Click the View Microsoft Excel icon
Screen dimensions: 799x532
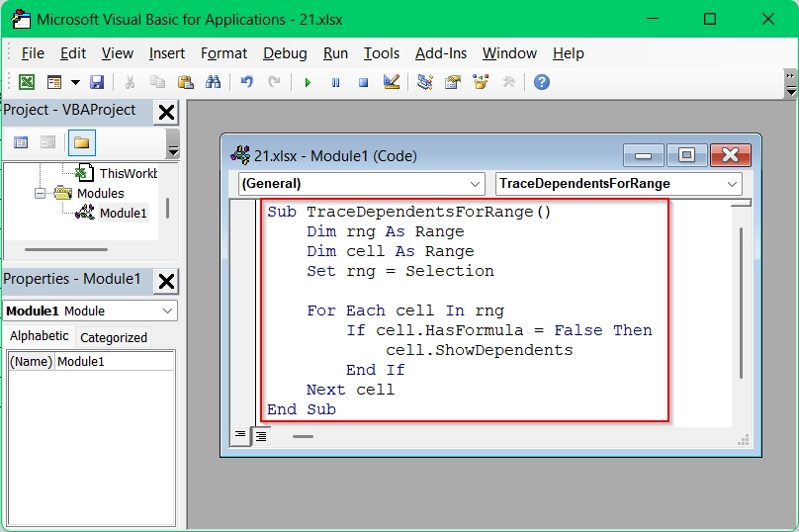(26, 82)
